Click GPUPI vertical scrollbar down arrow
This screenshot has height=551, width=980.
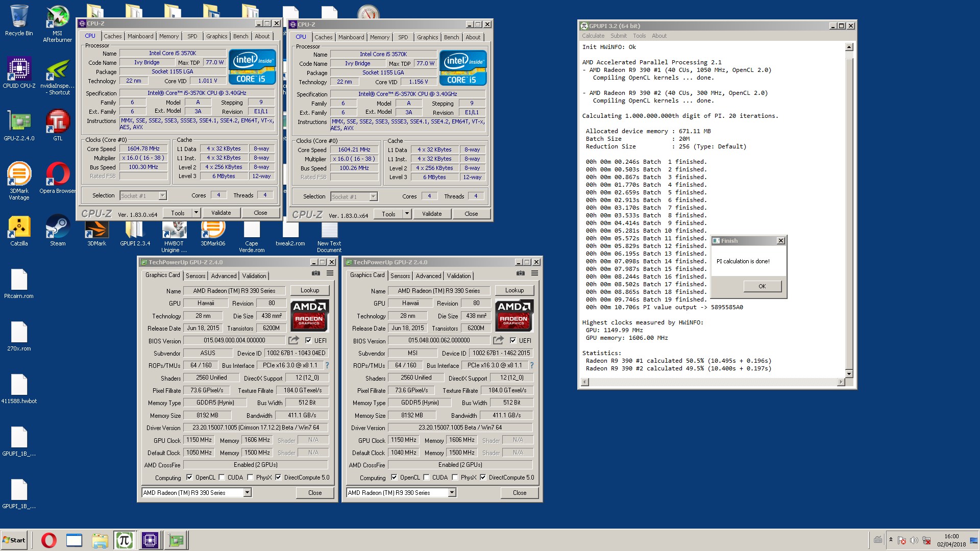click(x=849, y=374)
